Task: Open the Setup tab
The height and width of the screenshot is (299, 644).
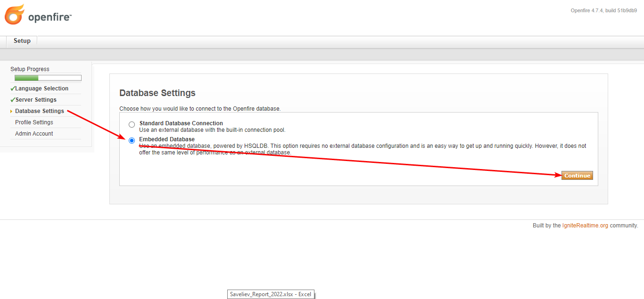Action: point(22,41)
